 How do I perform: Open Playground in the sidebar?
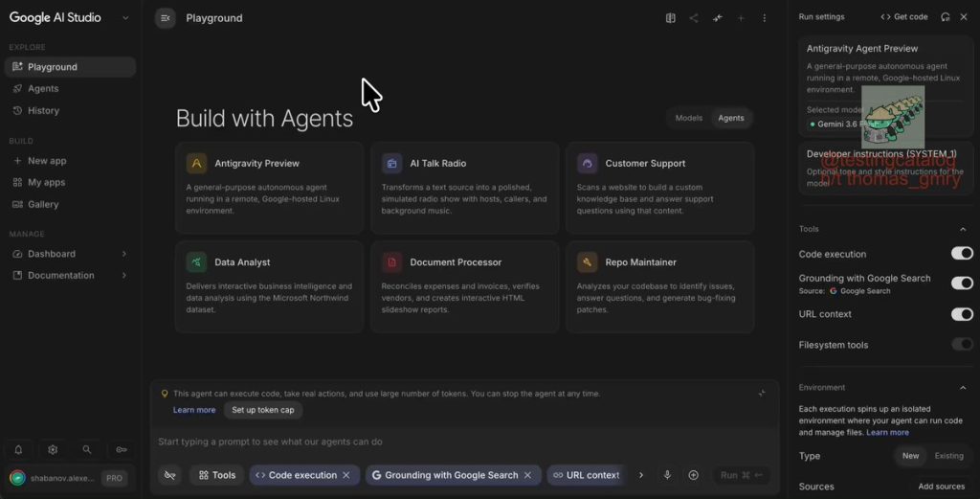coord(70,67)
